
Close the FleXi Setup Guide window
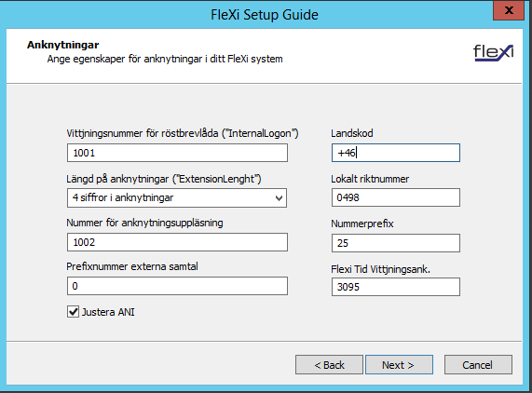509,10
